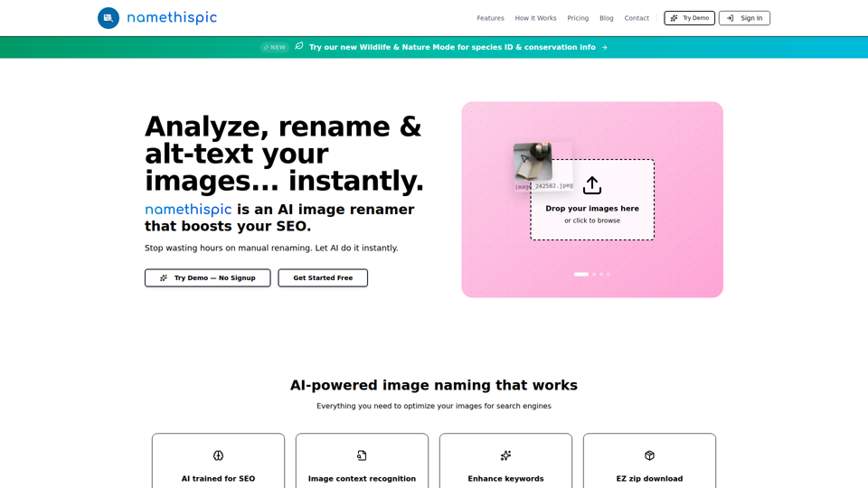This screenshot has height=488, width=868.
Task: Open the Pricing page
Action: click(x=578, y=18)
